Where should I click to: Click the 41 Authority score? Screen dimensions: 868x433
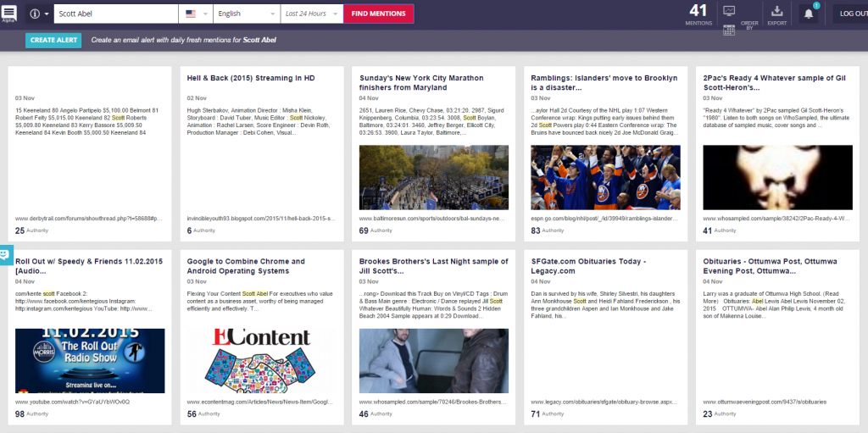tap(720, 230)
